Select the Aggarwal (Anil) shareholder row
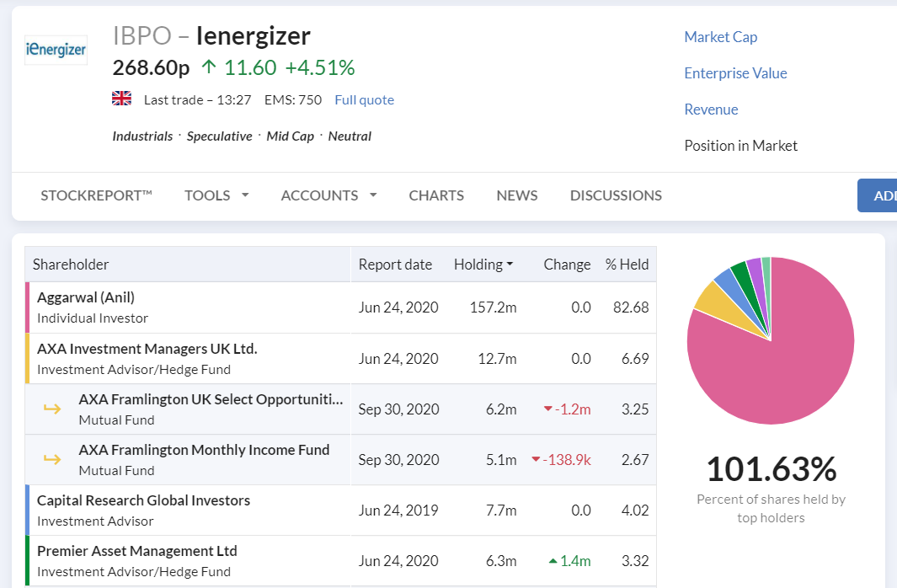The height and width of the screenshot is (588, 897). pyautogui.click(x=341, y=307)
